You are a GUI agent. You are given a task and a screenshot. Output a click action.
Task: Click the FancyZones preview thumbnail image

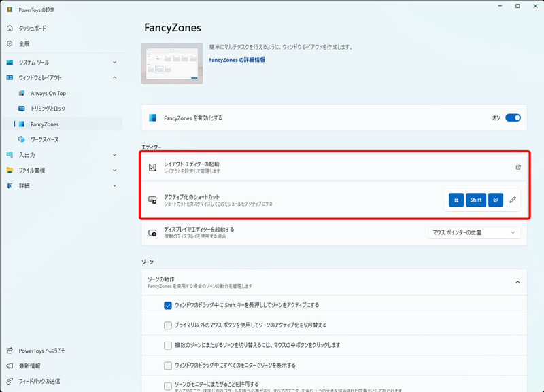[172, 63]
